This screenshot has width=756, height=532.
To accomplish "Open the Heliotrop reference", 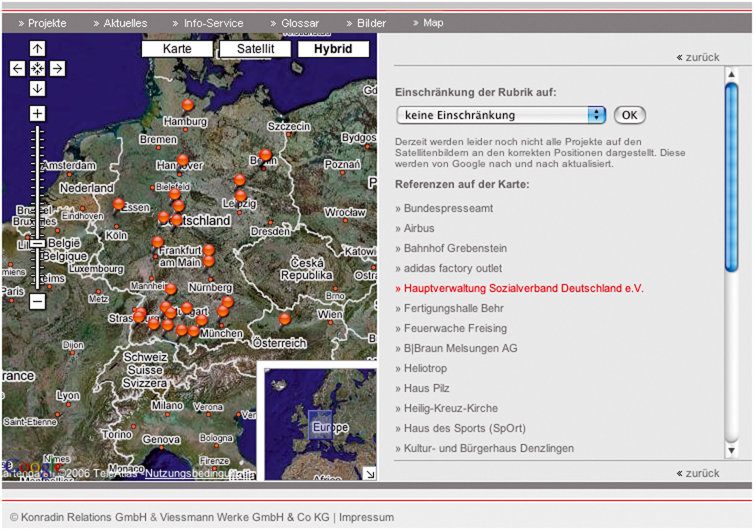I will point(421,368).
